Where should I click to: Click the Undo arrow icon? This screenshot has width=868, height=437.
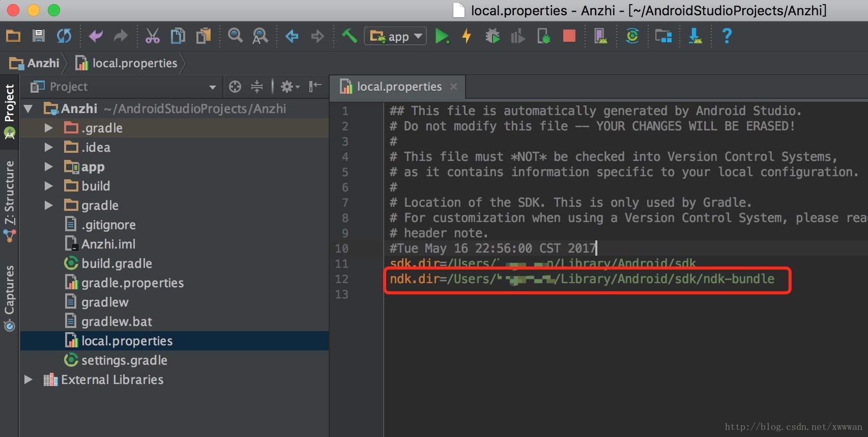pos(96,36)
